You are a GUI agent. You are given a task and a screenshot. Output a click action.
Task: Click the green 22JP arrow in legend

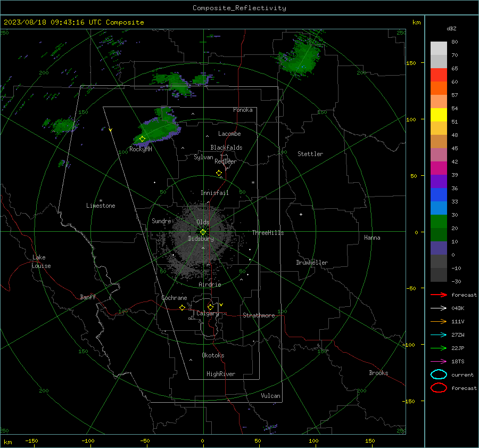(439, 348)
